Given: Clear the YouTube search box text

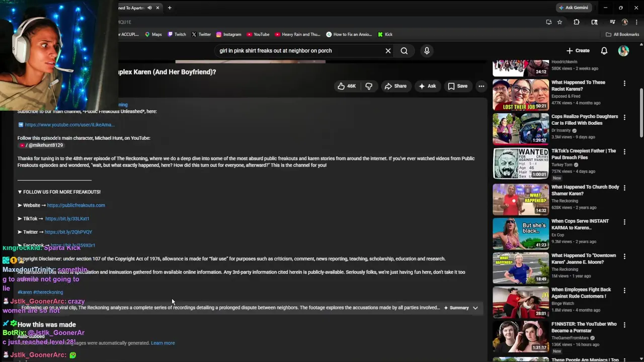Looking at the screenshot, I should coord(388,51).
